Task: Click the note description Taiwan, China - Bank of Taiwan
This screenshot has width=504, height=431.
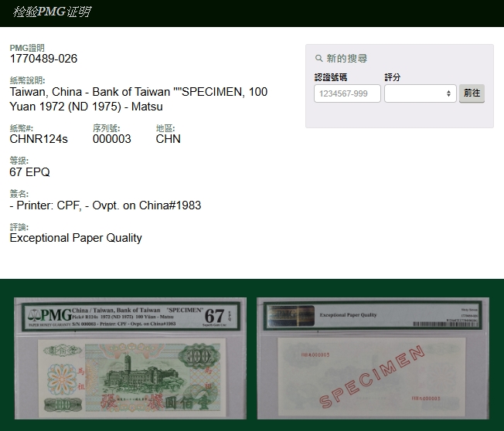Action: pos(138,99)
